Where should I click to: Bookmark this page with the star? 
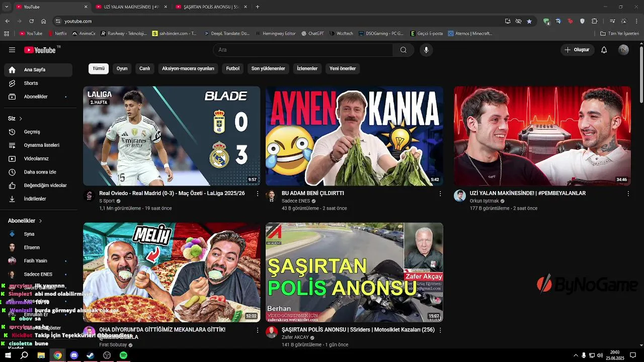click(x=529, y=21)
